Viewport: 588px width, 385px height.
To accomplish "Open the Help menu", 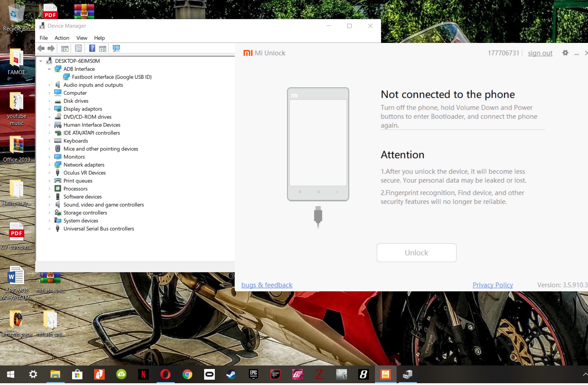I will point(99,38).
